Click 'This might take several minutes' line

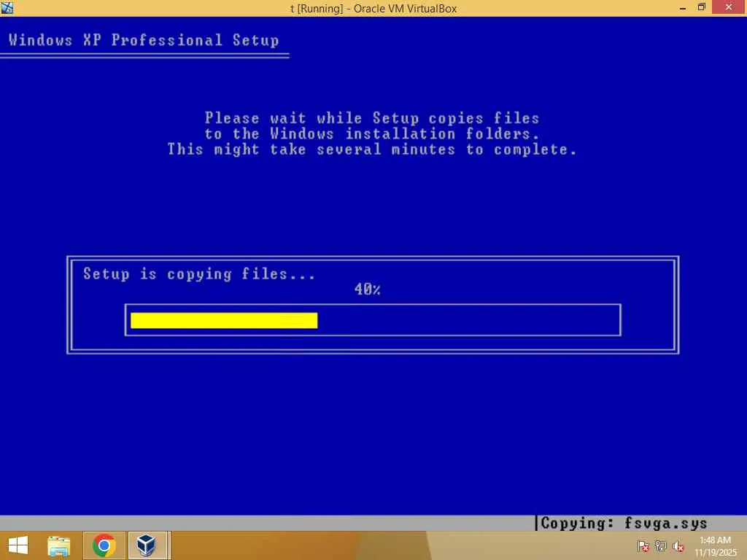click(372, 149)
